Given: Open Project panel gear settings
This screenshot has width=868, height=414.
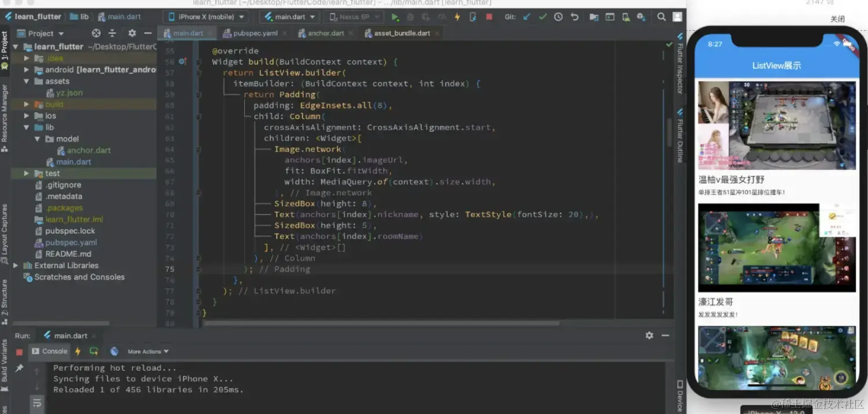Looking at the screenshot, I should coord(132,34).
